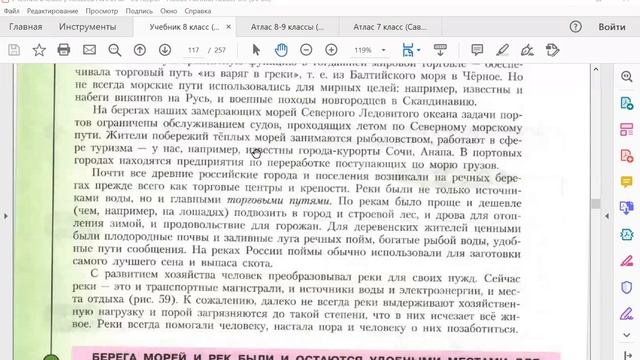640x360 pixels.
Task: Expand the left navigation pane arrow
Action: pyautogui.click(x=5, y=216)
